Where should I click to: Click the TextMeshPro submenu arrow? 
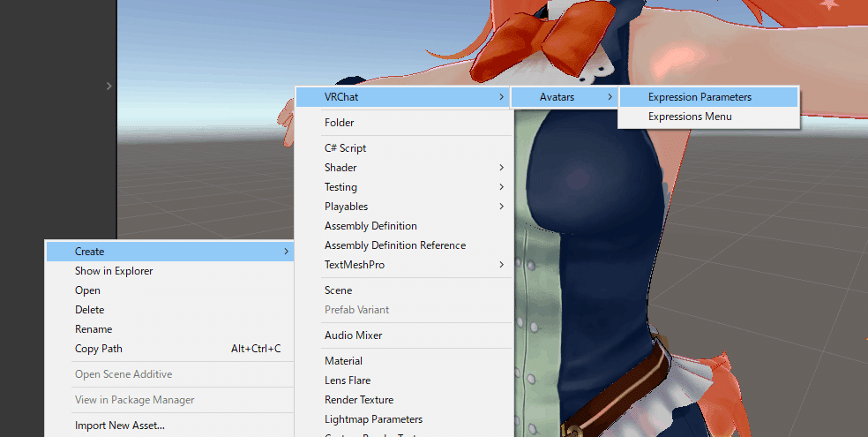501,265
